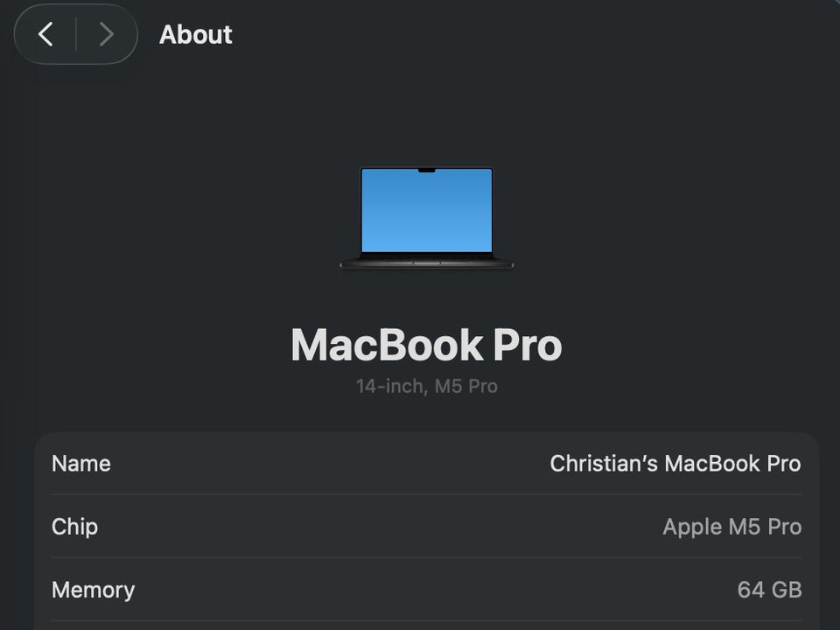Screen dimensions: 840x630
Task: Click the "About" page title
Action: point(195,35)
